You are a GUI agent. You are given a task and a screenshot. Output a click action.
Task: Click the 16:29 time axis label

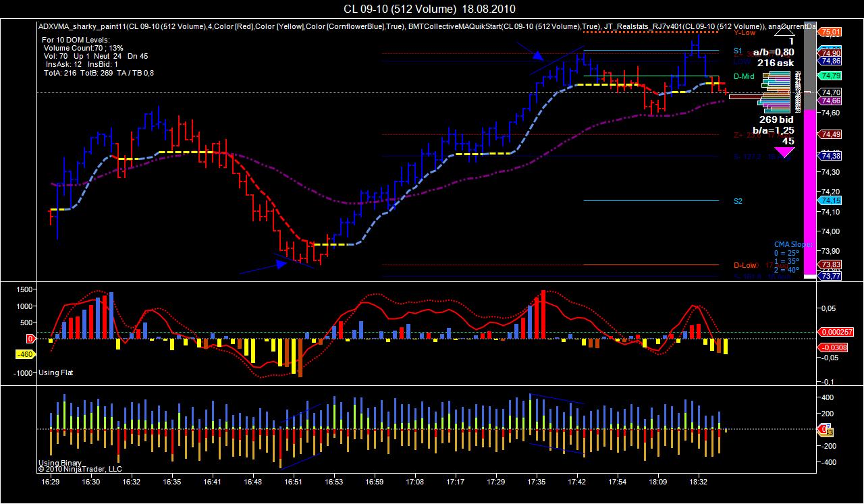[x=51, y=482]
